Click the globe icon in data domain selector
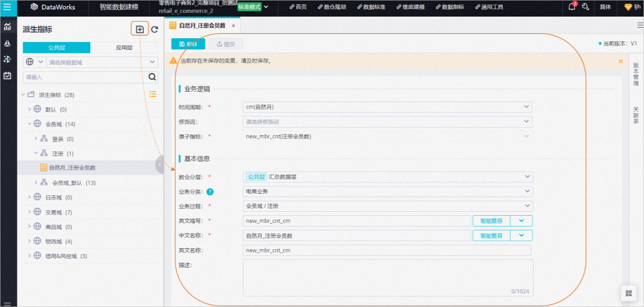Image resolution: width=644 pixels, height=307 pixels. pyautogui.click(x=30, y=62)
